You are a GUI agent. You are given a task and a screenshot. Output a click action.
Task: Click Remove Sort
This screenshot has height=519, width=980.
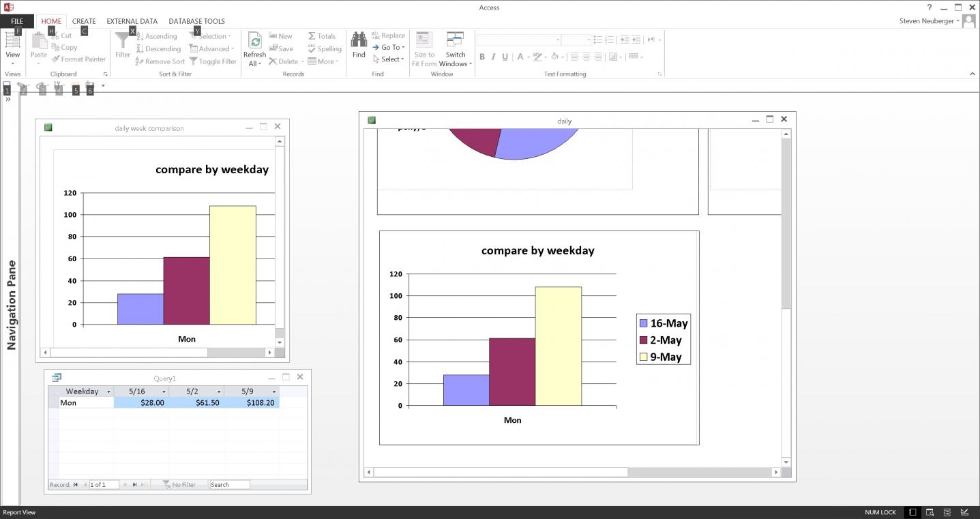point(160,61)
